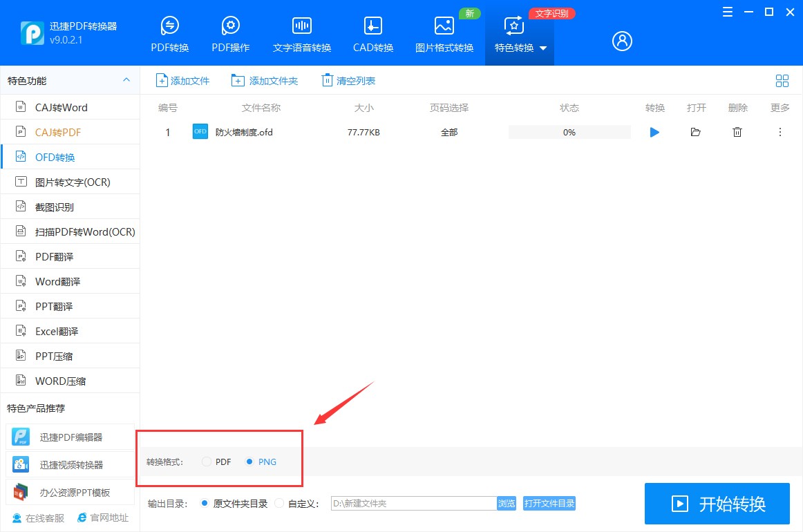The height and width of the screenshot is (532, 803).
Task: Click 浏览 to choose output folder
Action: pyautogui.click(x=506, y=503)
